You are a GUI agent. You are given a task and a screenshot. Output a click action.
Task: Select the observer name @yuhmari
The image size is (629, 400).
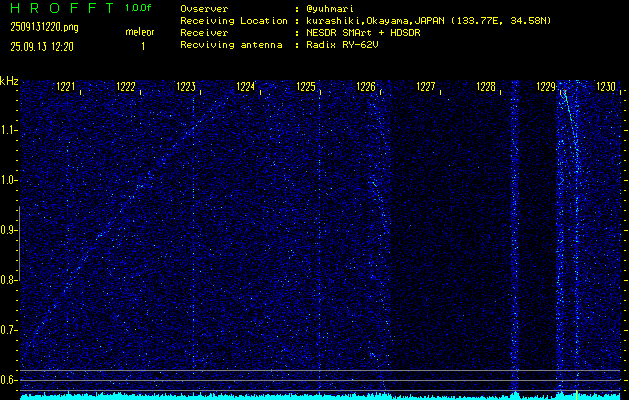[330, 9]
